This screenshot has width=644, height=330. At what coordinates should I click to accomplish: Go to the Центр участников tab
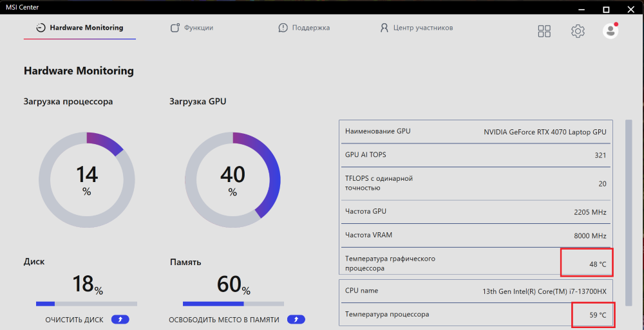tap(417, 28)
